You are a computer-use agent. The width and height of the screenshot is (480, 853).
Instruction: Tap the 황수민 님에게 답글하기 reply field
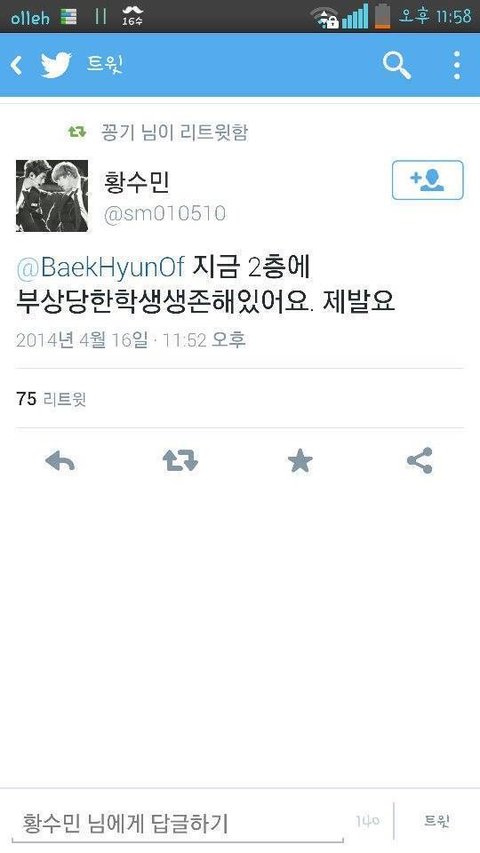click(177, 824)
